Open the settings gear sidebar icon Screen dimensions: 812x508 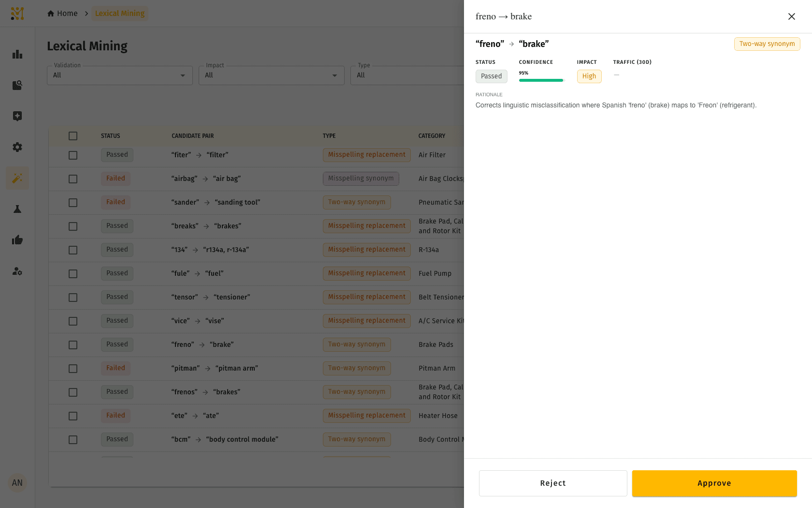[17, 147]
